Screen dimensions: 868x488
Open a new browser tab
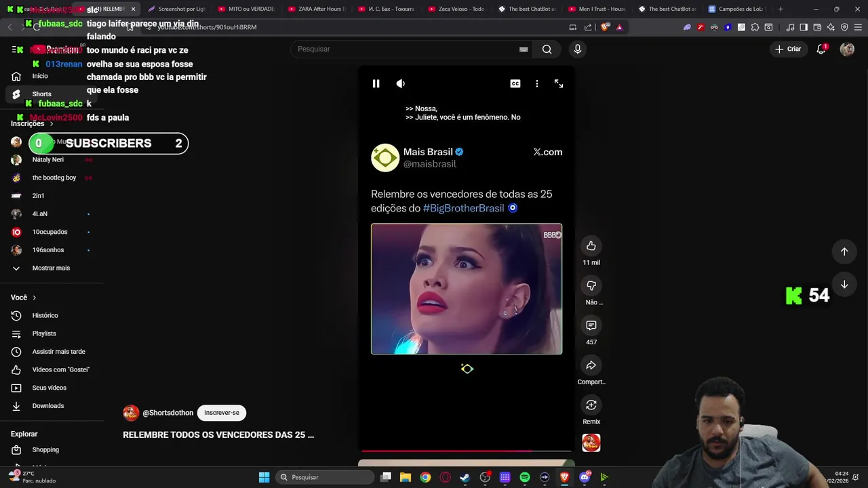[781, 9]
